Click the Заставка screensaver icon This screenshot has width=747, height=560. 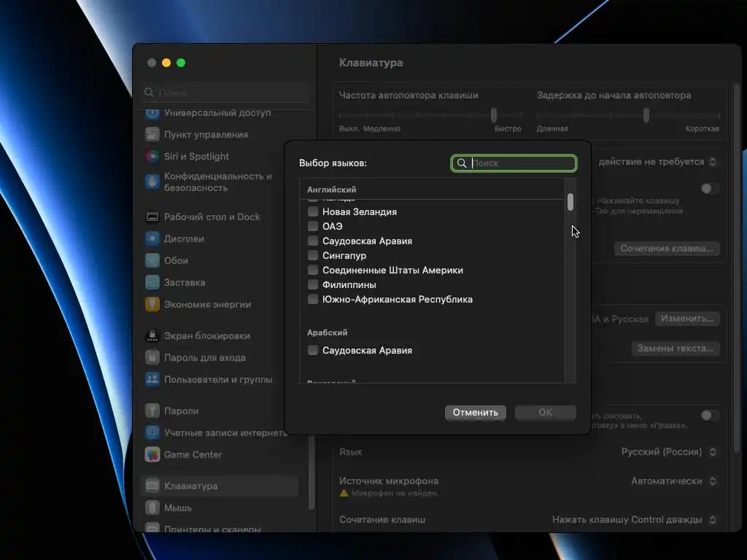click(152, 283)
